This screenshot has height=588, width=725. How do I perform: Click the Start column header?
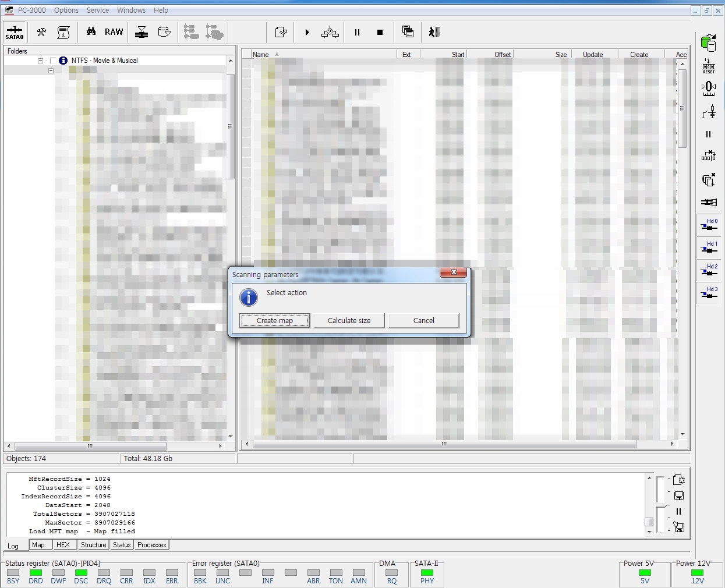tap(443, 54)
